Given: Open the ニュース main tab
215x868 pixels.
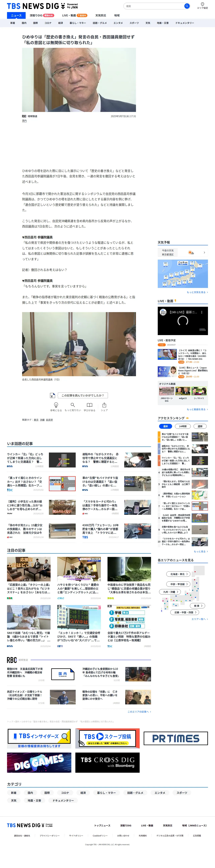Looking at the screenshot, I should (x=16, y=15).
